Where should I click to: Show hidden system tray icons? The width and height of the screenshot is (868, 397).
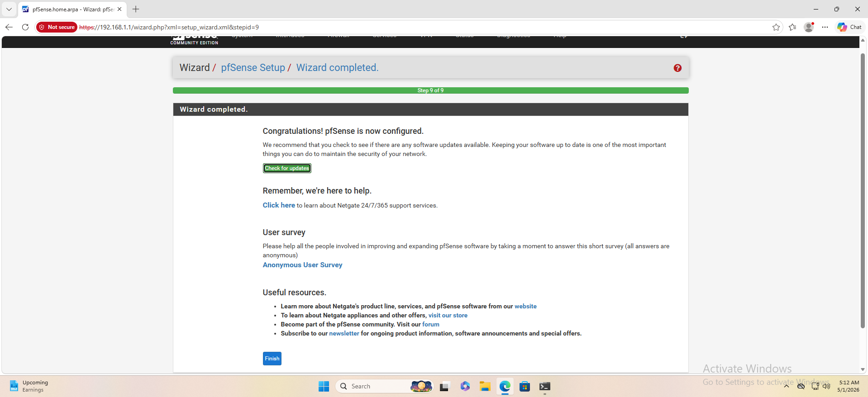click(x=787, y=386)
